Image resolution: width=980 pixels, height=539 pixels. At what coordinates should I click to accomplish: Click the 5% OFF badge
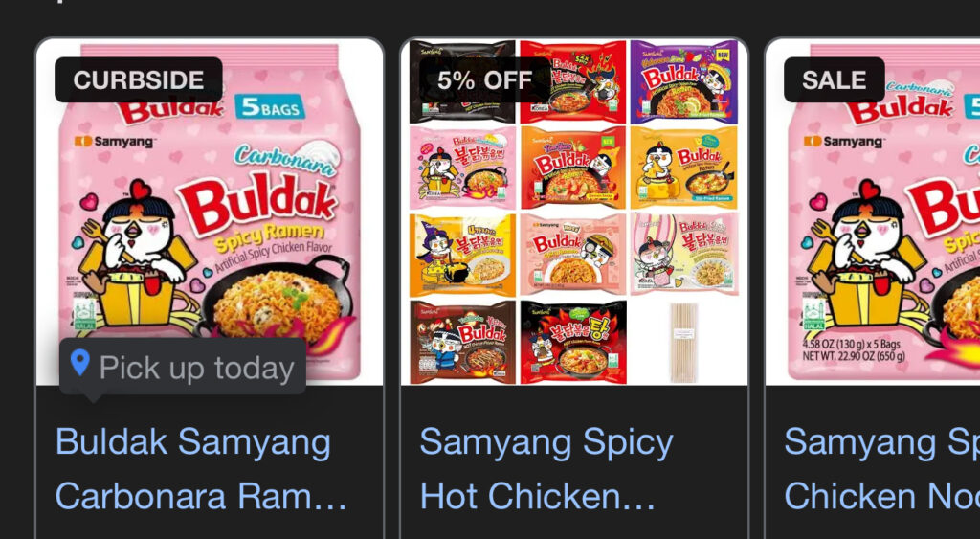(x=485, y=80)
